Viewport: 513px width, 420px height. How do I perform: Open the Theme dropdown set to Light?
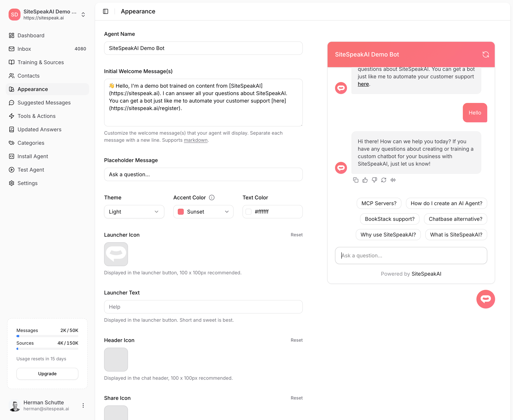(x=134, y=212)
